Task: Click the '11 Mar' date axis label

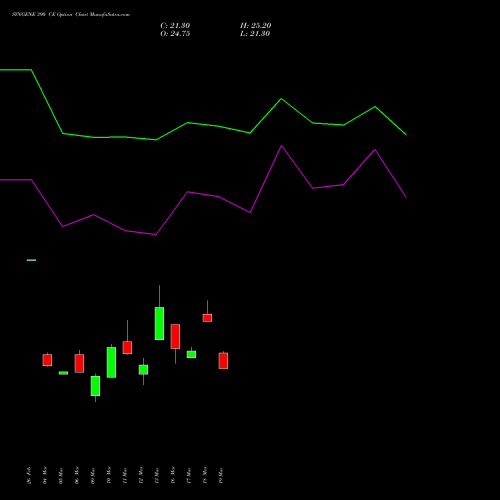Action: (x=125, y=475)
